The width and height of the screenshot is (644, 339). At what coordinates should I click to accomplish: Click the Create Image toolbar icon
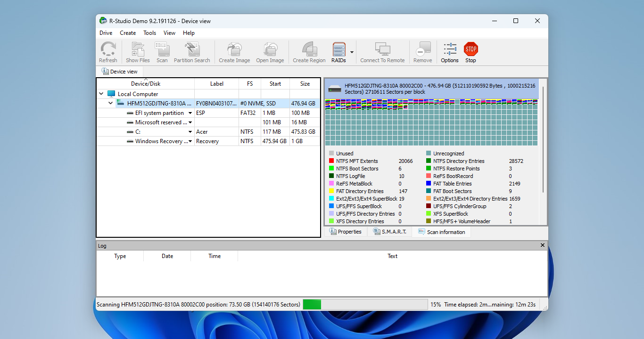pos(234,52)
